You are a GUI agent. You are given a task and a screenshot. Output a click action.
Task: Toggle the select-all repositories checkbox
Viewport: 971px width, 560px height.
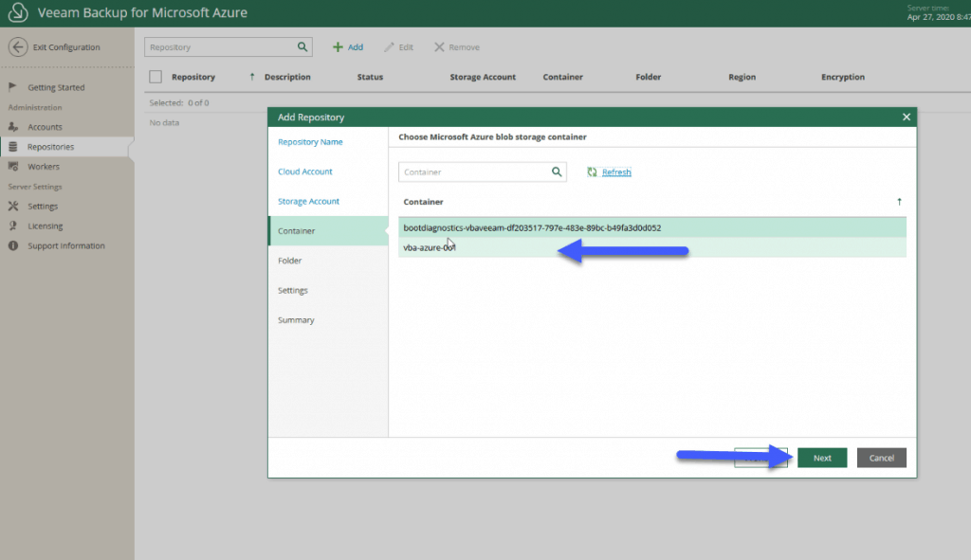pyautogui.click(x=156, y=77)
